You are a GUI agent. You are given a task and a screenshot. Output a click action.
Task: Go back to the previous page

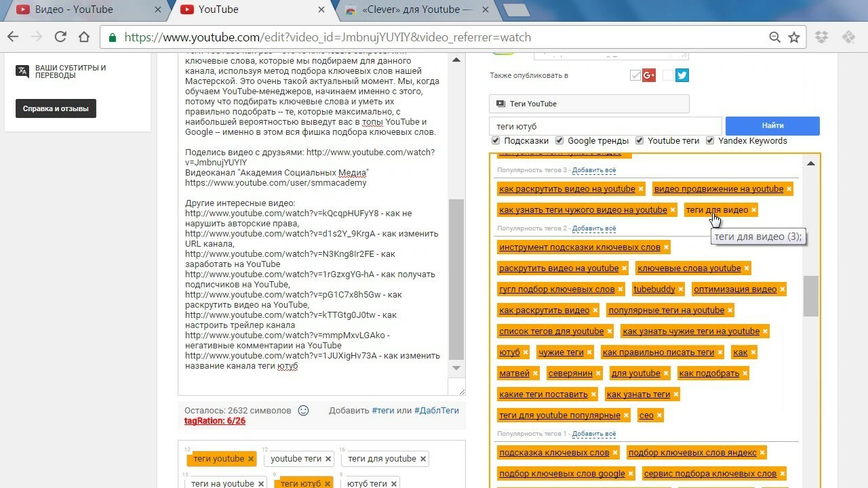13,37
